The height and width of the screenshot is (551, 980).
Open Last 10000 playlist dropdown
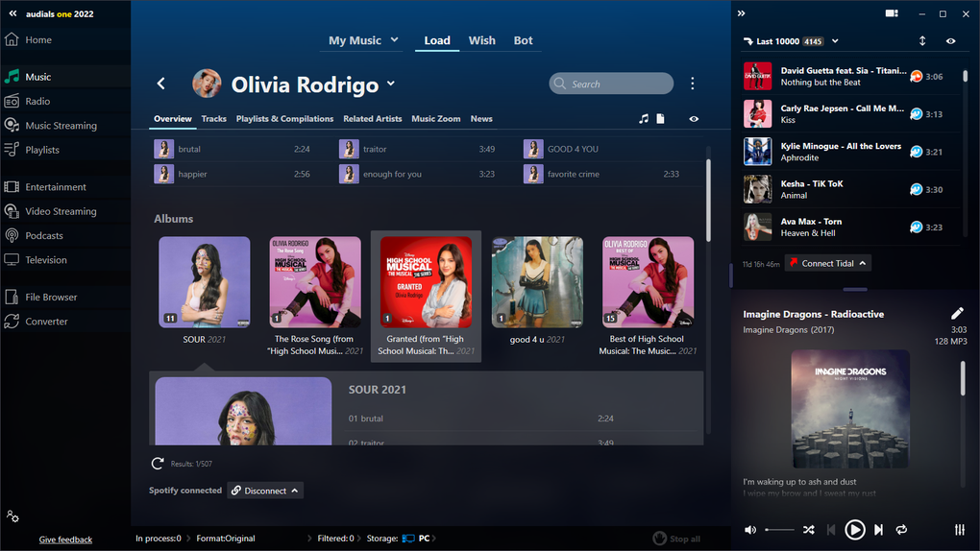click(x=835, y=41)
